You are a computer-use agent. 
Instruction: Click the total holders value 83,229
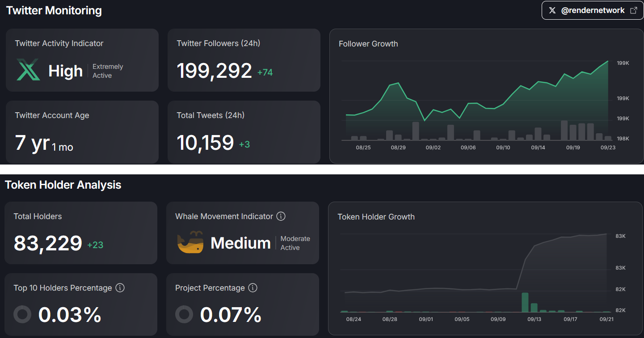(48, 243)
